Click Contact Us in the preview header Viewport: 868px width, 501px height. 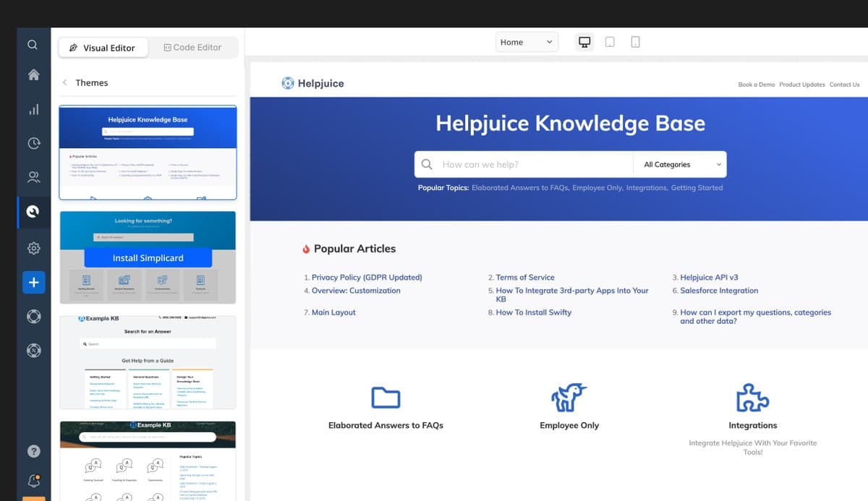(x=844, y=85)
